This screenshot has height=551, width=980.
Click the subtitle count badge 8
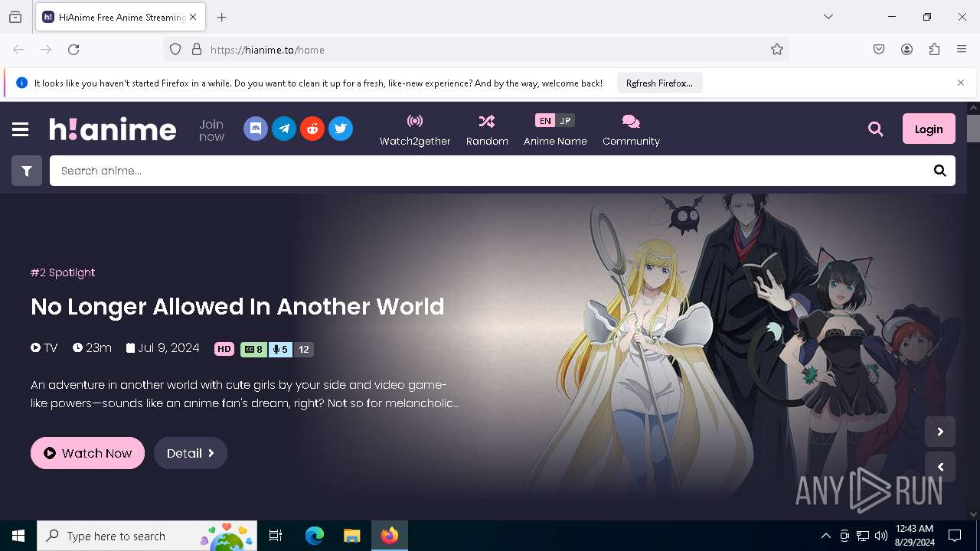point(254,349)
